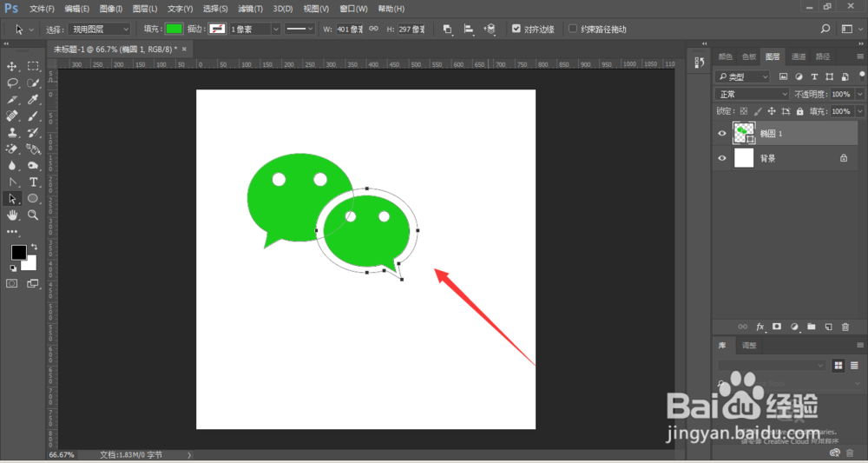
Task: Reset default foreground and background colors
Action: coord(13,268)
